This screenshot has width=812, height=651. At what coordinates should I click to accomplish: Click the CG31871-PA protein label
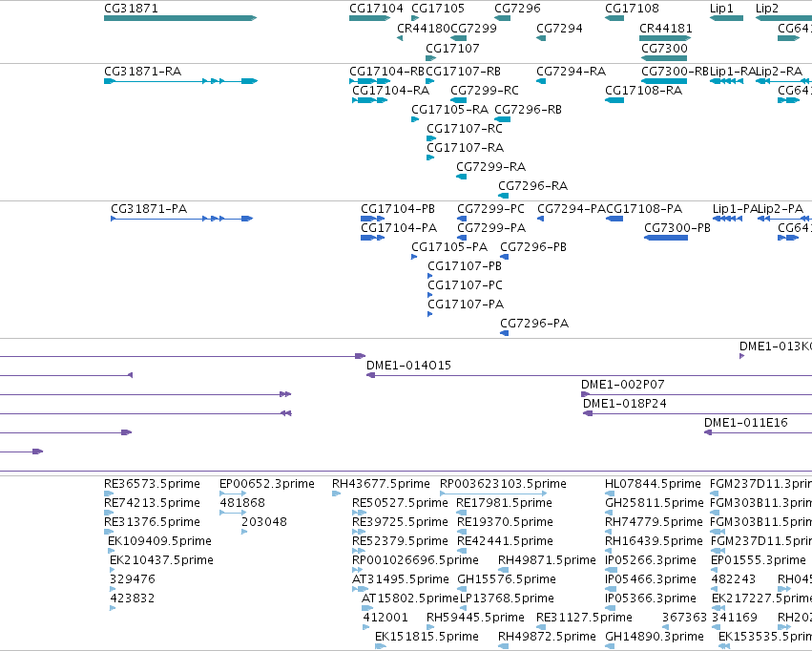[149, 209]
